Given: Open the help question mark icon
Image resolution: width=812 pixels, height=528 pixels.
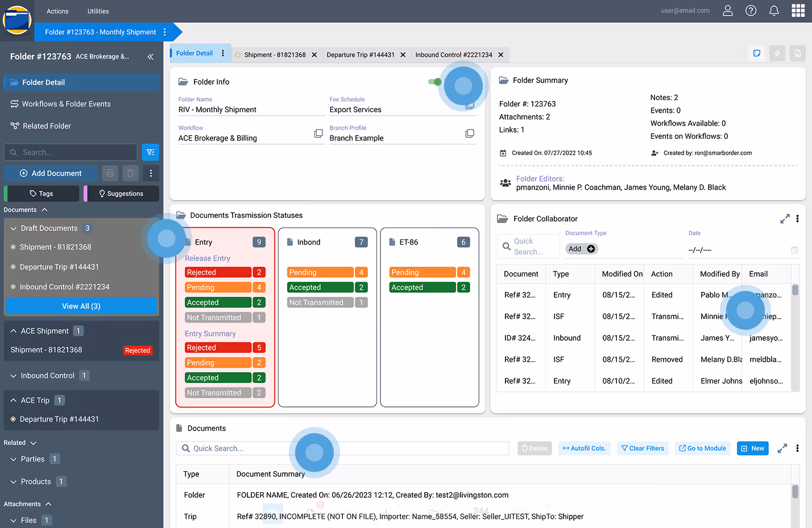Looking at the screenshot, I should 751,11.
